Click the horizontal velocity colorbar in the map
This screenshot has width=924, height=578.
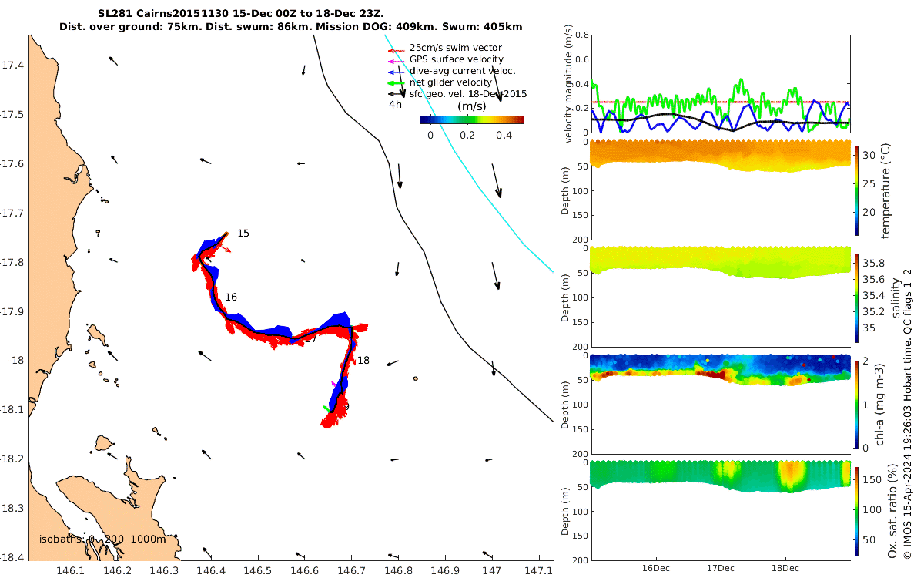(x=472, y=119)
